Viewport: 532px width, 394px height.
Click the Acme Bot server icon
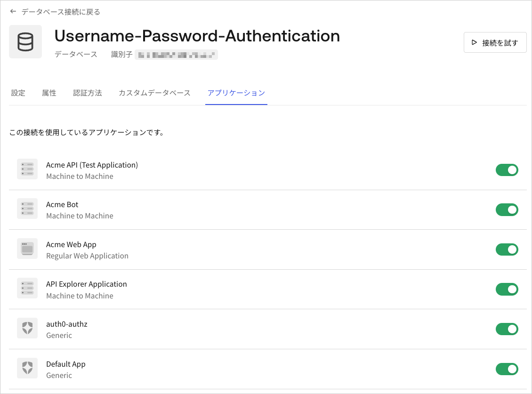tap(27, 209)
